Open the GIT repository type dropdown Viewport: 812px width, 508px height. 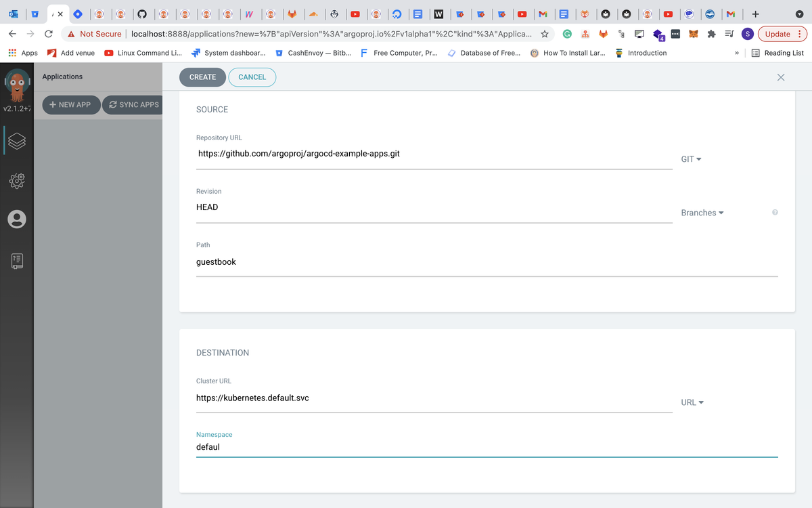click(x=692, y=158)
